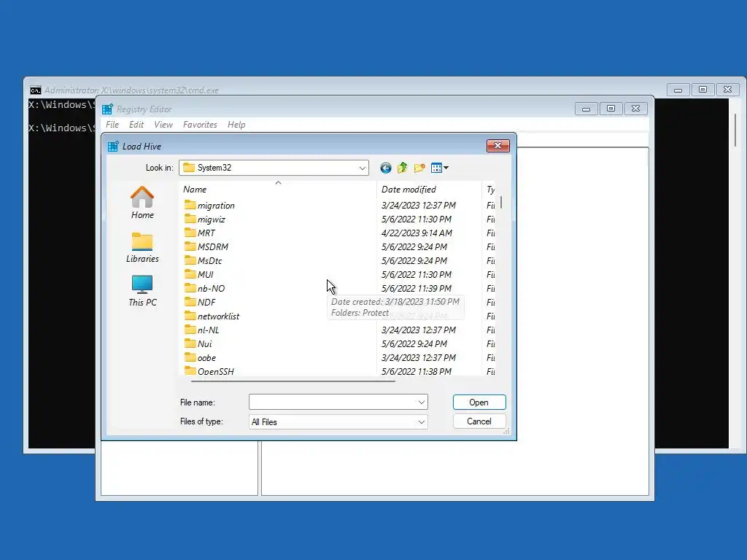The image size is (747, 560).
Task: Click MRT's date 4/22/2023 9:14 AM
Action: 417,233
